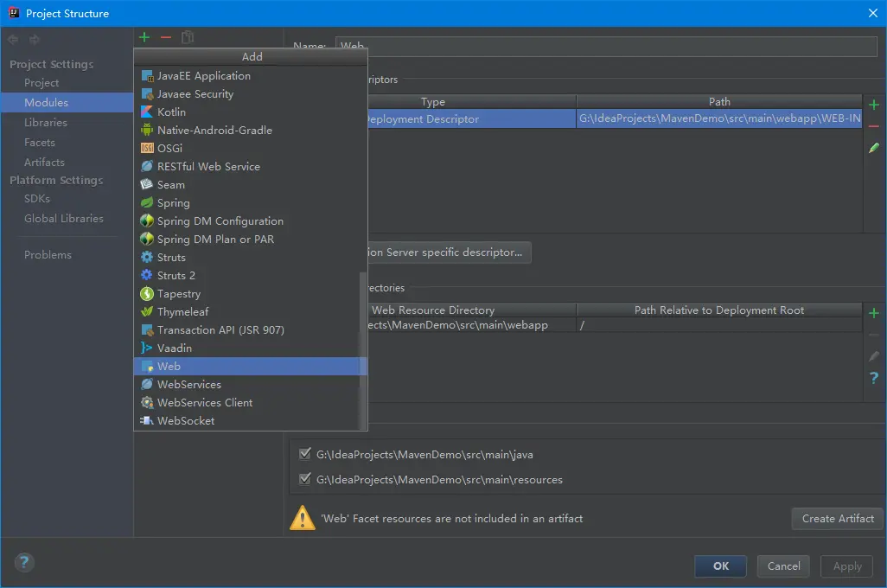Click the Server specific descriptor button

450,252
